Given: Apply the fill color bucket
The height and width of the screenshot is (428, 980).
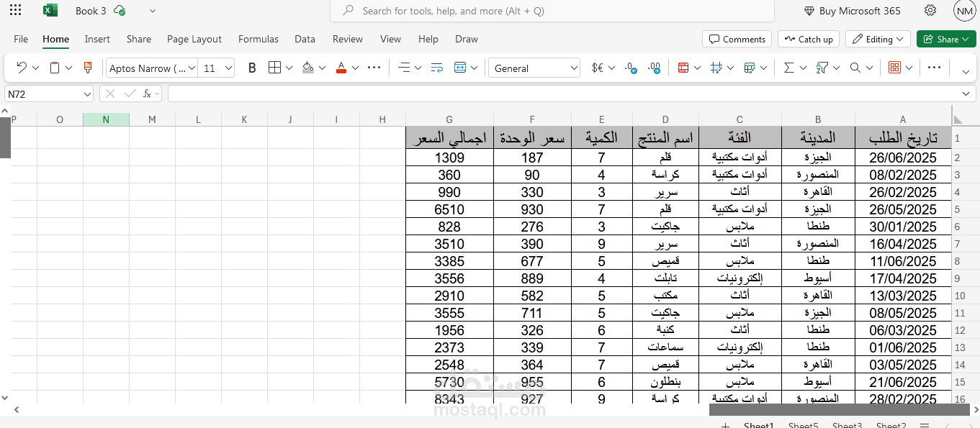Looking at the screenshot, I should [x=308, y=68].
